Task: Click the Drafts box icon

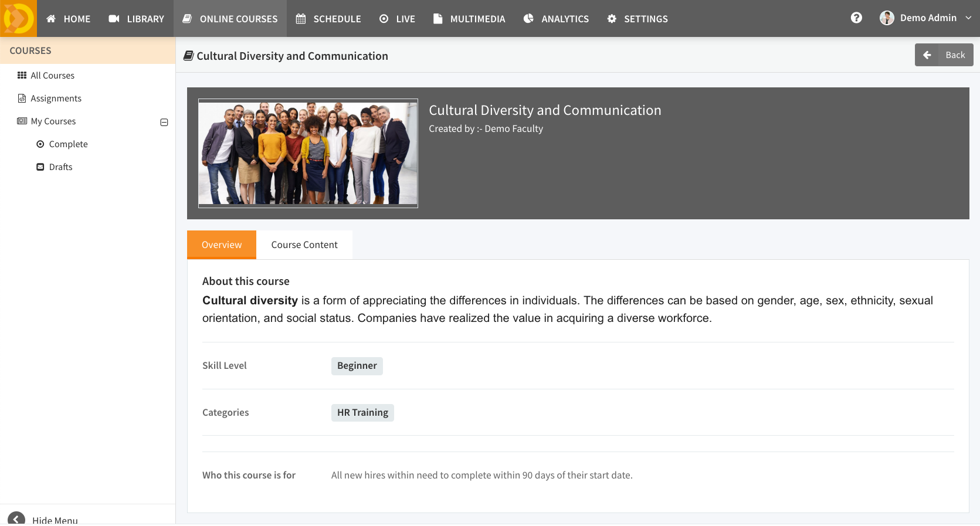Action: click(x=40, y=167)
